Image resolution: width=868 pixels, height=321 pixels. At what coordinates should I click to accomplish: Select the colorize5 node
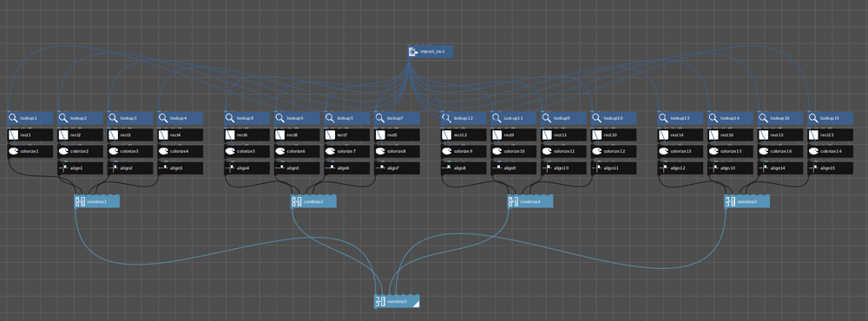point(247,151)
